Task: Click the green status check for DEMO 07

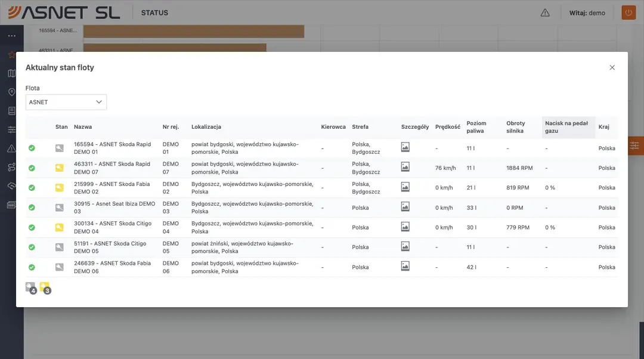Action: tap(32, 168)
